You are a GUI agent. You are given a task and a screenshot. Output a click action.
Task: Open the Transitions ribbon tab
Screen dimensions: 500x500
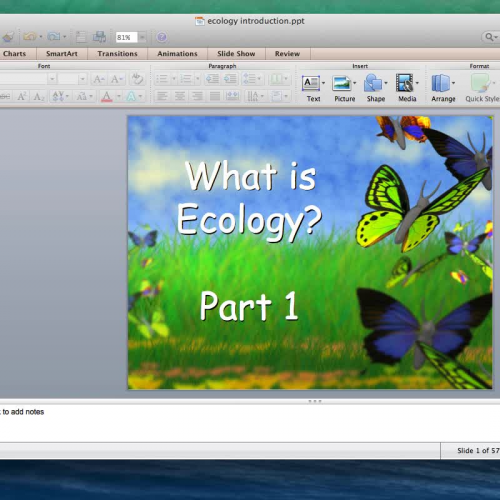pyautogui.click(x=117, y=54)
